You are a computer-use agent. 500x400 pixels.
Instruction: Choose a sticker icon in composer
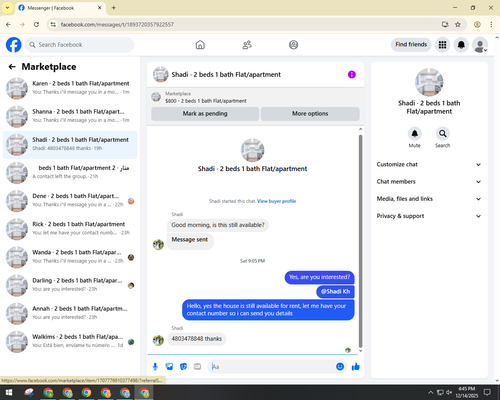point(183,367)
